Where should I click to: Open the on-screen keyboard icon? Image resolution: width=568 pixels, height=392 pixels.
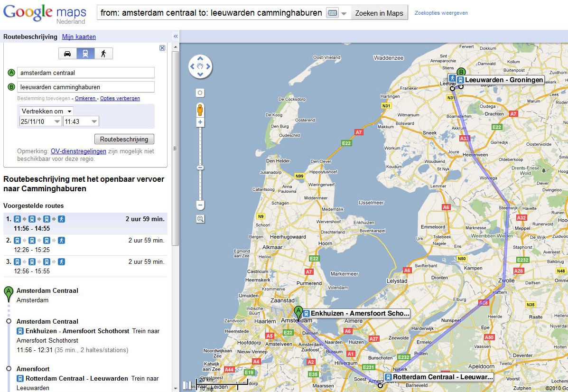332,13
